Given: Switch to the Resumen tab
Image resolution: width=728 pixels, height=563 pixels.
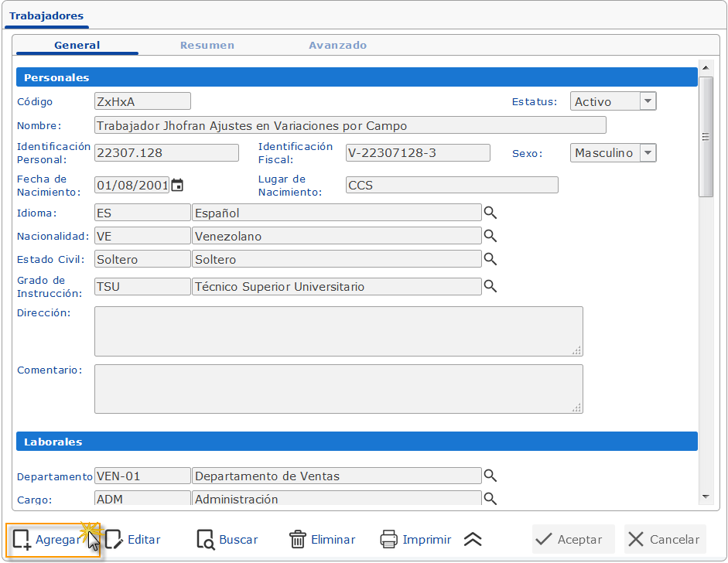Looking at the screenshot, I should (x=207, y=46).
